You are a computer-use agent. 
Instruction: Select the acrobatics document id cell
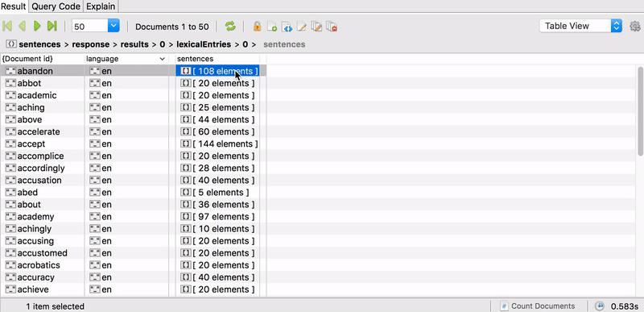point(43,265)
